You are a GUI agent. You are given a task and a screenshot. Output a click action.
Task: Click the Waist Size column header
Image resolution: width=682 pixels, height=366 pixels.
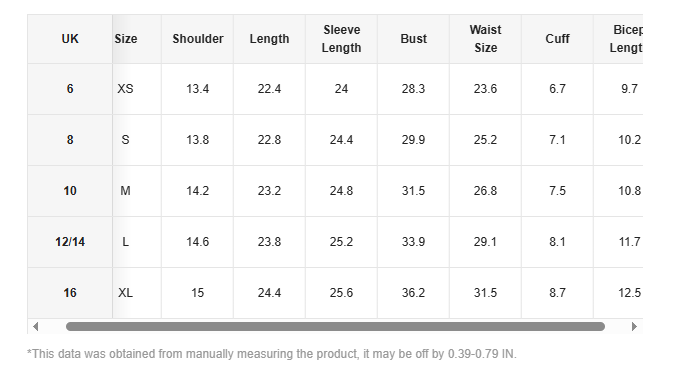coord(485,39)
